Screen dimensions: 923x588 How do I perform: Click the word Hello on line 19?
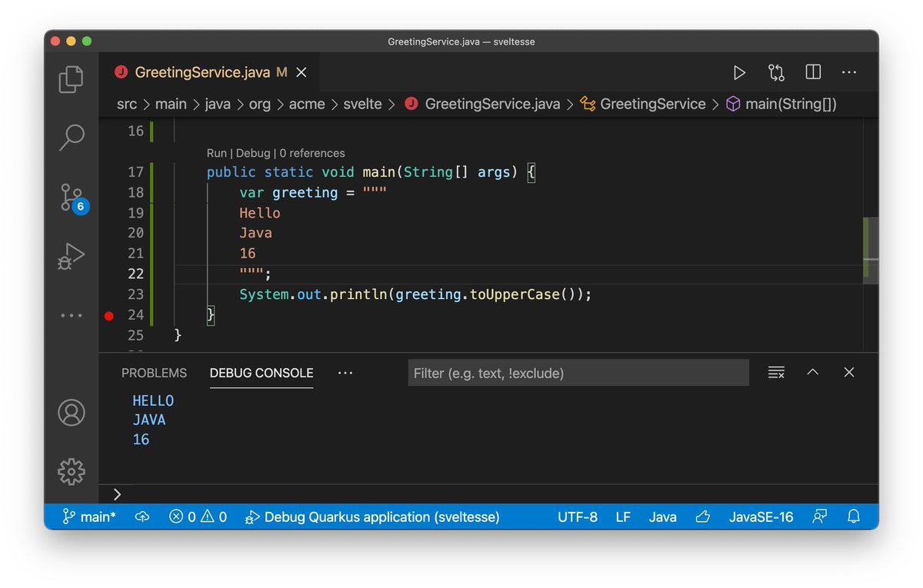260,213
